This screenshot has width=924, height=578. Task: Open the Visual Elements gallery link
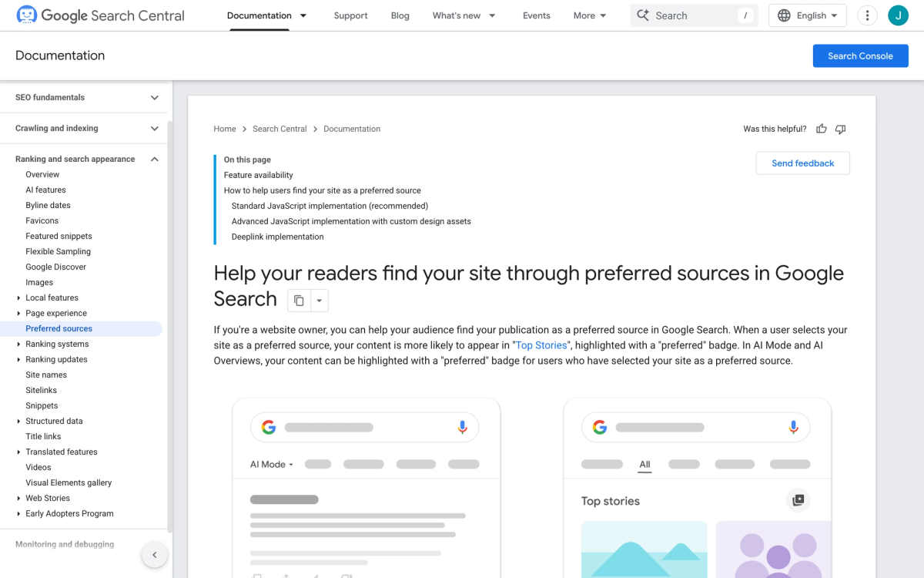(x=69, y=482)
